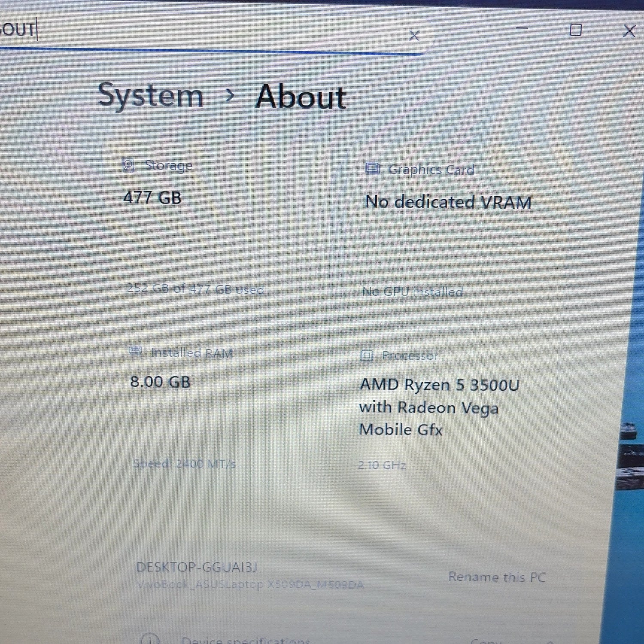Click the Graphics Card icon

[x=372, y=168]
